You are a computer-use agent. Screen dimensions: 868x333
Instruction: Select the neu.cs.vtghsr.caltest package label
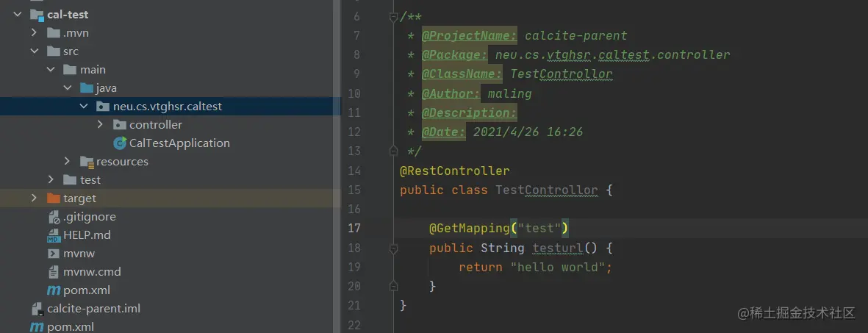tap(168, 107)
